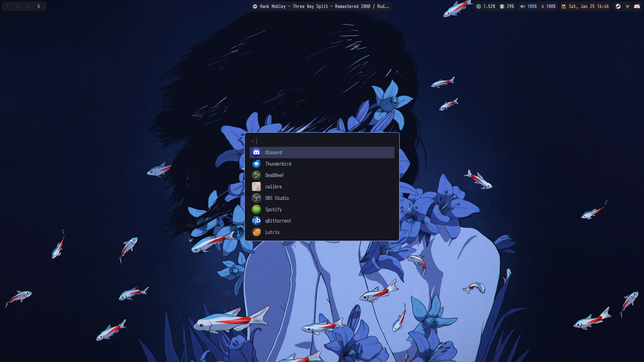Click the Discord icon in the launcher

(256, 153)
